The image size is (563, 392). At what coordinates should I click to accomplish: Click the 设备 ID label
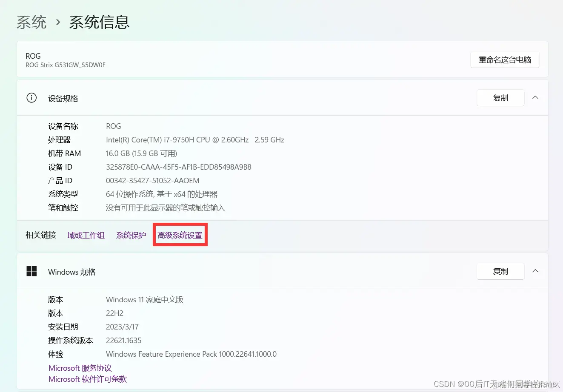[x=60, y=167]
